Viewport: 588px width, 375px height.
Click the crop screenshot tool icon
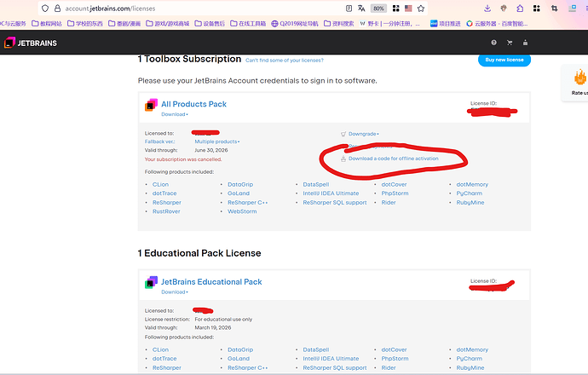[554, 9]
